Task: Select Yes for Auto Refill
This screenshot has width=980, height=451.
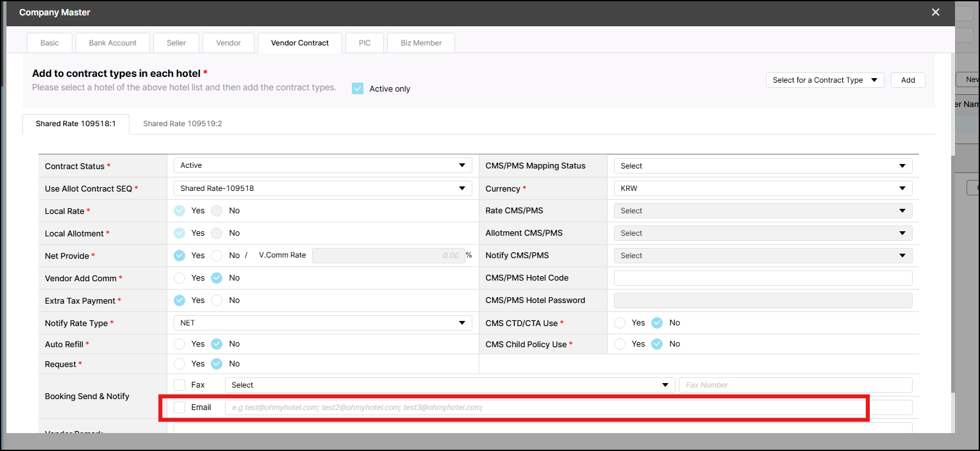Action: tap(179, 344)
